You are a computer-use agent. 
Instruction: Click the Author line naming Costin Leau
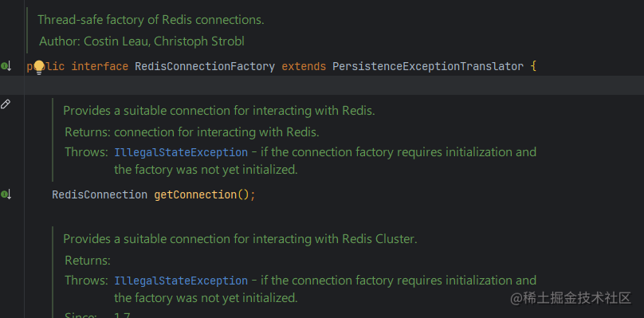click(142, 41)
